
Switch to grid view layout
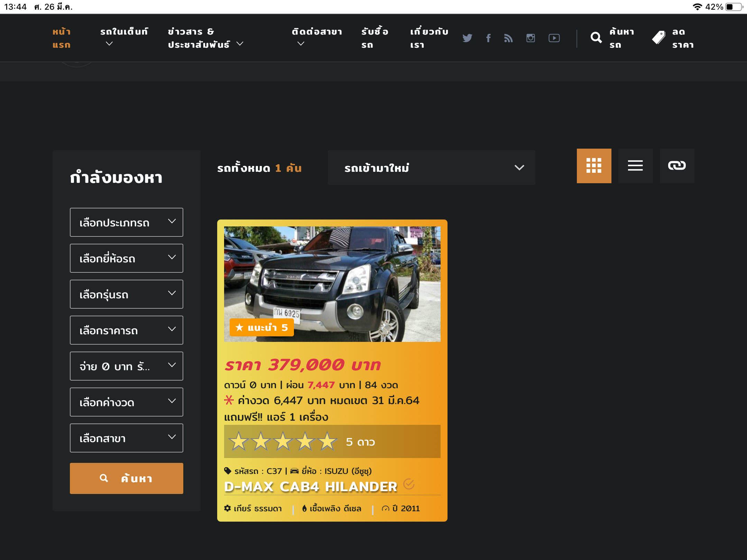click(594, 166)
